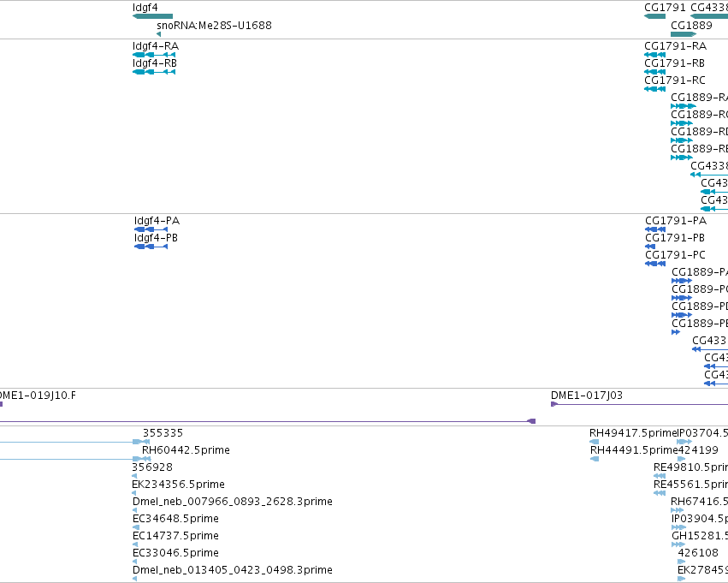Open the snoRNA:Me28S-U1688 gene feature
This screenshot has height=583, width=728.
point(159,34)
